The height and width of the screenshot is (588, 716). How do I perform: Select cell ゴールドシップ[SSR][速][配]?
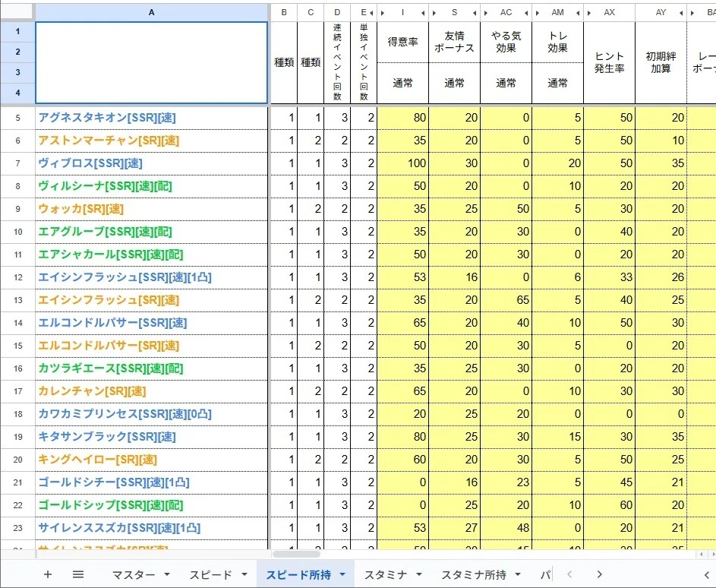152,505
